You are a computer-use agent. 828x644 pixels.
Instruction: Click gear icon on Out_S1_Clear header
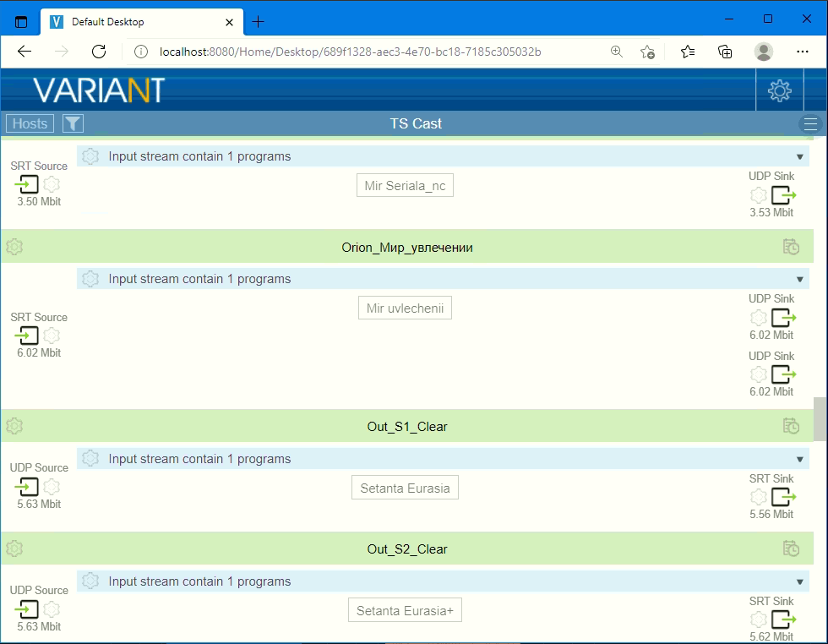(14, 426)
